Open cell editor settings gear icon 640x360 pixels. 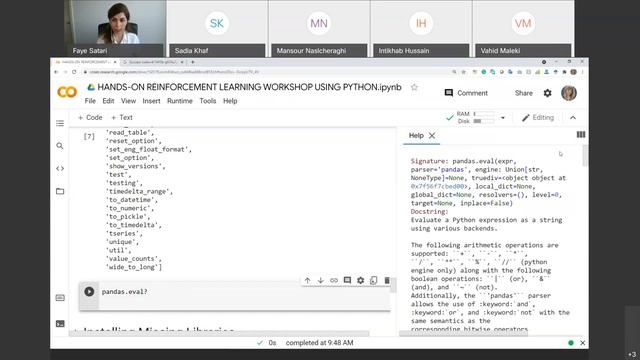click(x=360, y=280)
